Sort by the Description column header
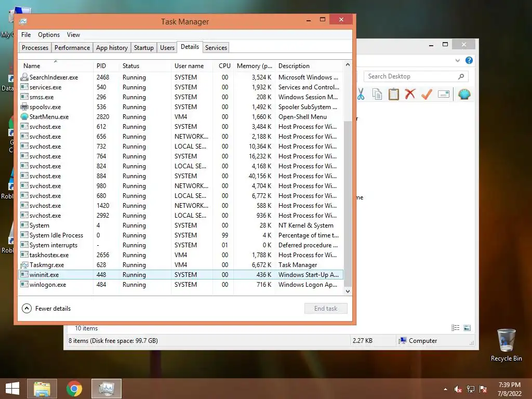The height and width of the screenshot is (399, 532). (309, 66)
